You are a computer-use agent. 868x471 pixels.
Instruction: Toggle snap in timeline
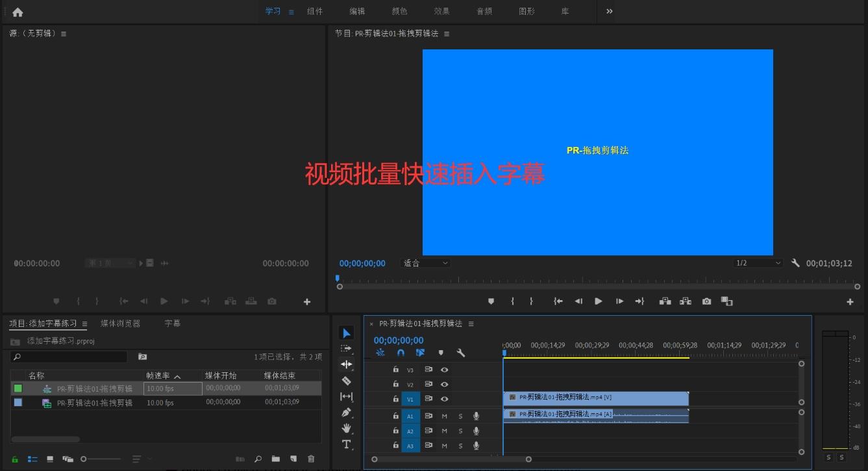(401, 353)
